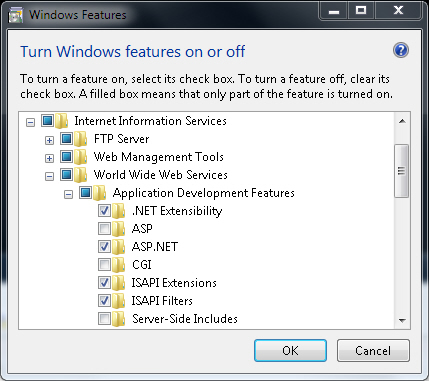Select the ASP.NET label
The height and width of the screenshot is (381, 429).
(x=155, y=247)
